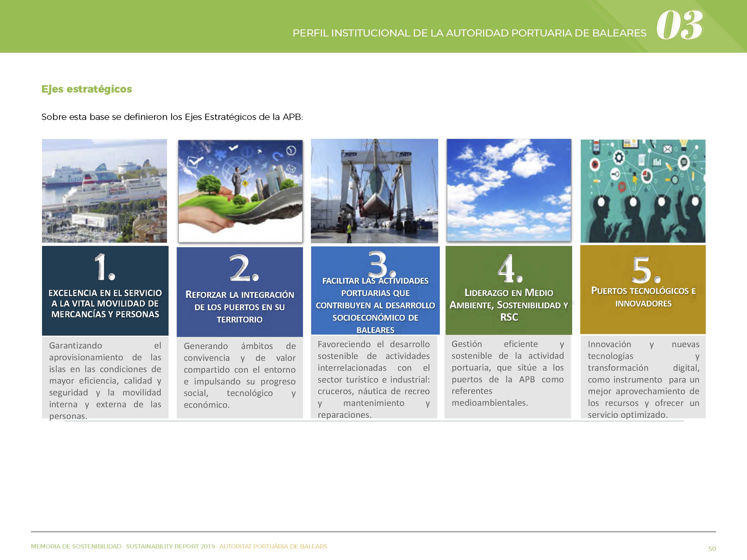Click paragraph starting 'Generando ámbitos de convivencia'
Viewport: 747px width, 560px height.
[x=240, y=375]
